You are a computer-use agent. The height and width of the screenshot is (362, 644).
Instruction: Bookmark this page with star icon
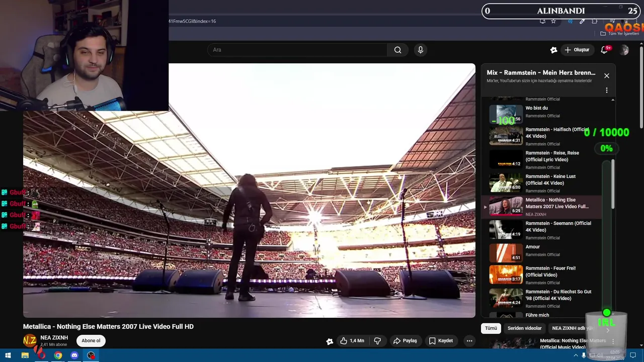point(553,21)
